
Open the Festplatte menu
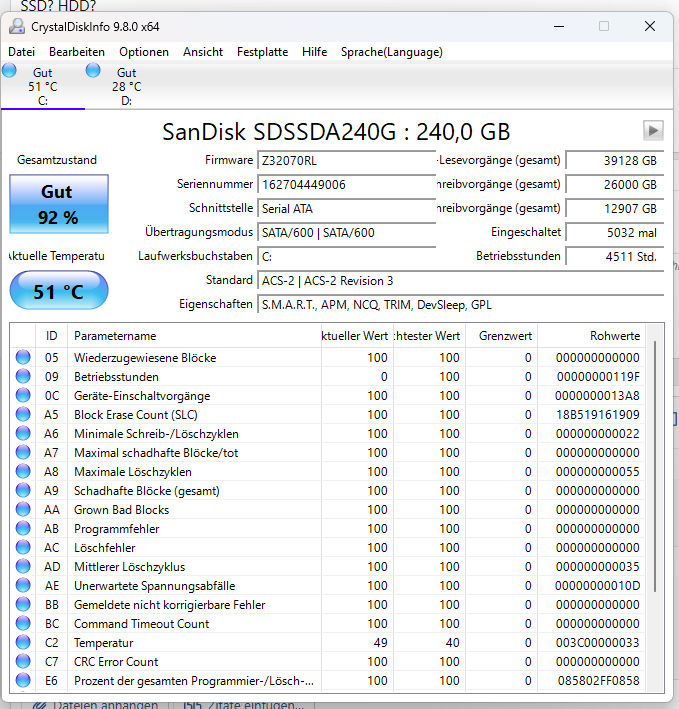pos(262,52)
